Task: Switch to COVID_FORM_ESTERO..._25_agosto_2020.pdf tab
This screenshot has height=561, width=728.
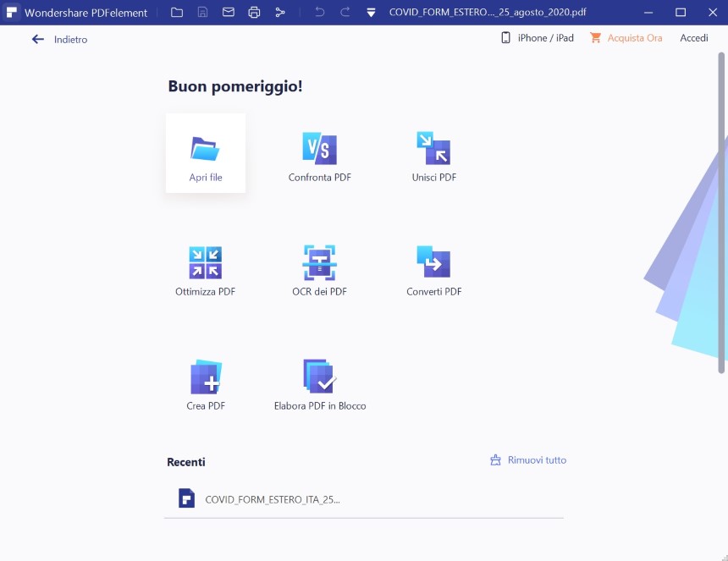Action: point(488,13)
